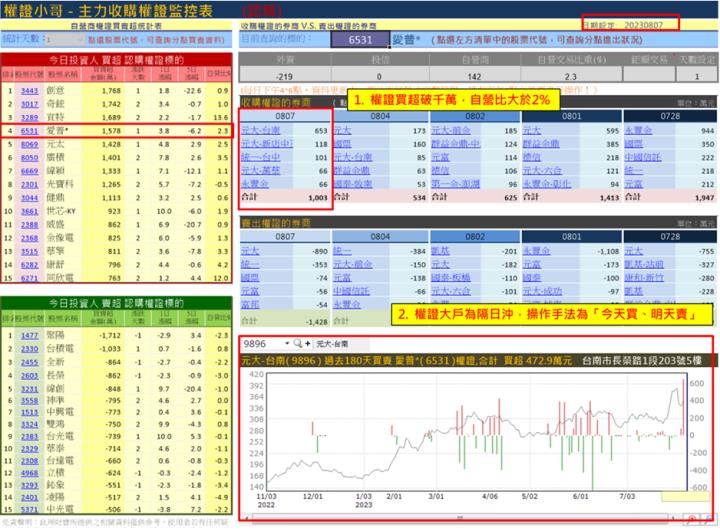Open stock code 2388 威盛 link
The image size is (720, 531).
coord(29,225)
